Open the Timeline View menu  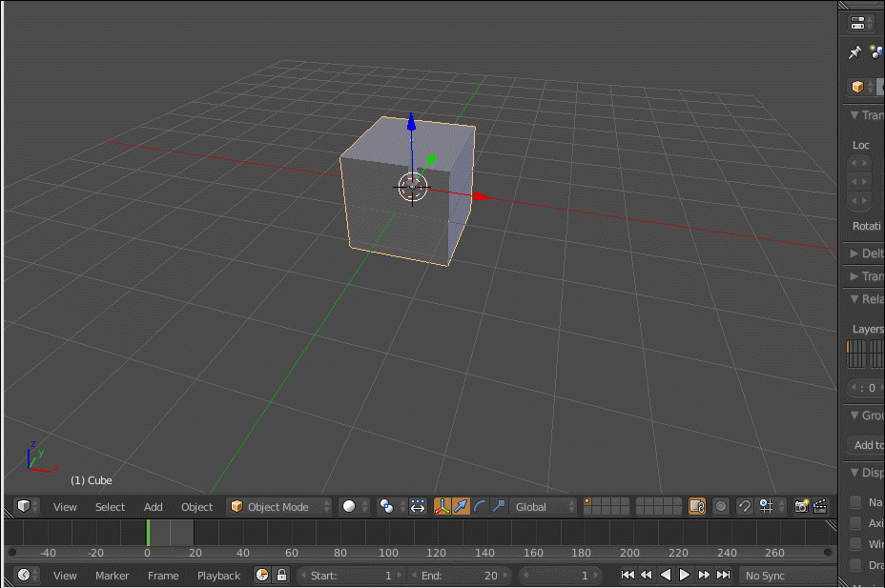[65, 576]
